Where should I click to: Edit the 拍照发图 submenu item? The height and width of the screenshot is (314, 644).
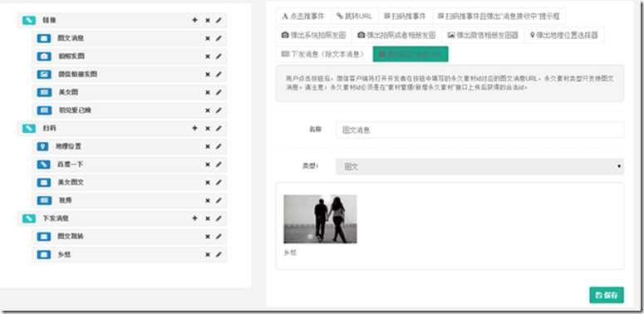click(219, 56)
